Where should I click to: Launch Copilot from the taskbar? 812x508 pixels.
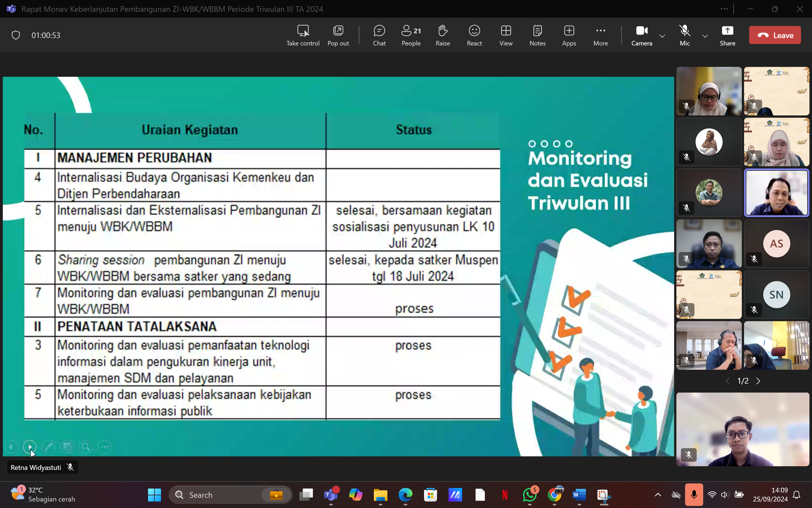[356, 495]
